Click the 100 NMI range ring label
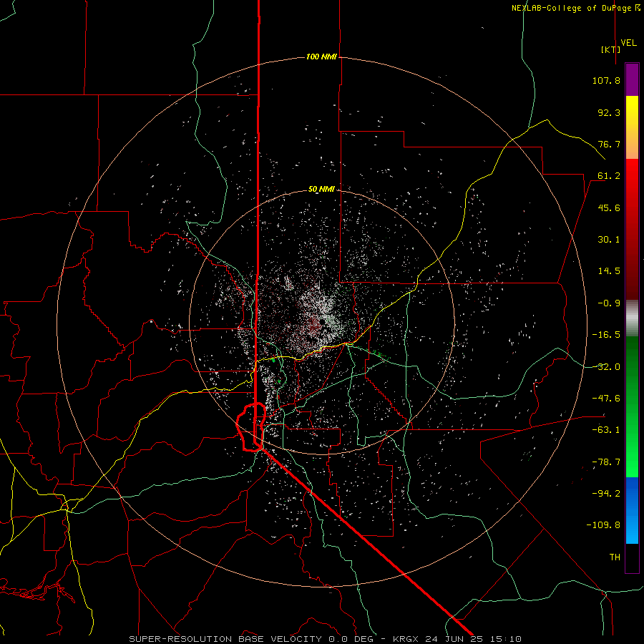 [321, 57]
